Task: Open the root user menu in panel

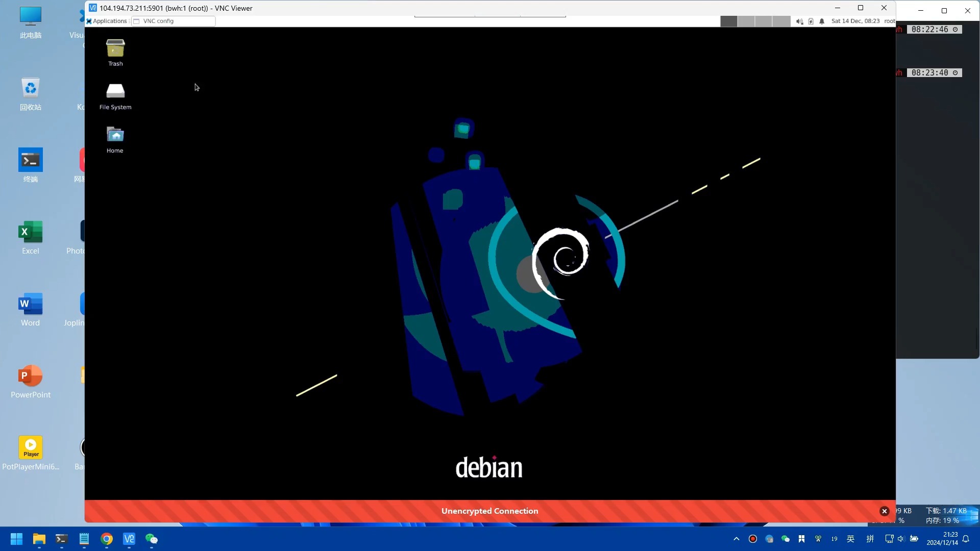Action: tap(890, 21)
